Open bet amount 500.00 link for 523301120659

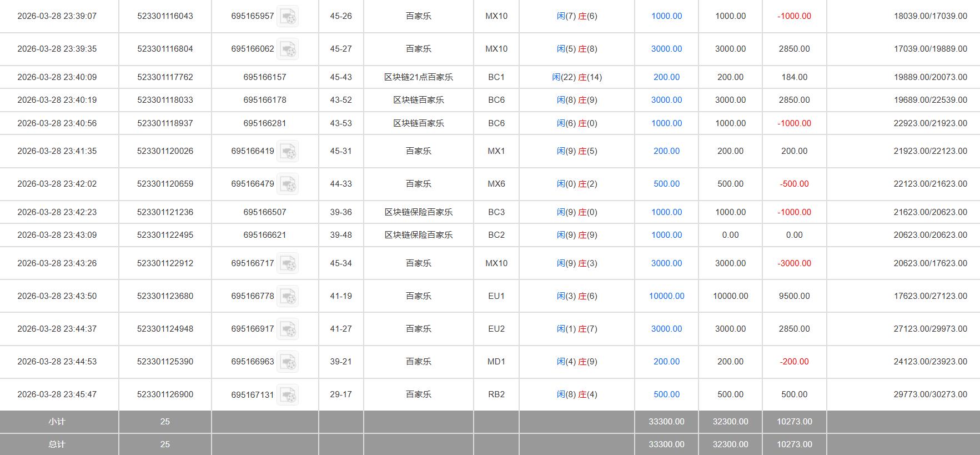coord(666,184)
